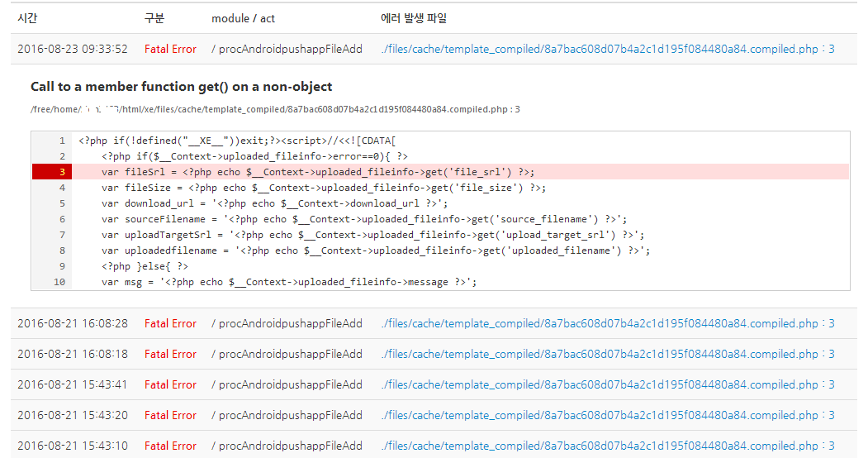
Task: Click Fatal Error label in the 16:08:18 row
Action: click(170, 354)
